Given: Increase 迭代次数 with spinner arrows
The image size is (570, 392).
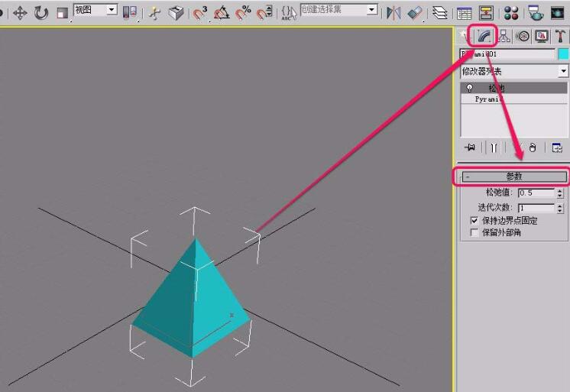Looking at the screenshot, I should click(560, 206).
